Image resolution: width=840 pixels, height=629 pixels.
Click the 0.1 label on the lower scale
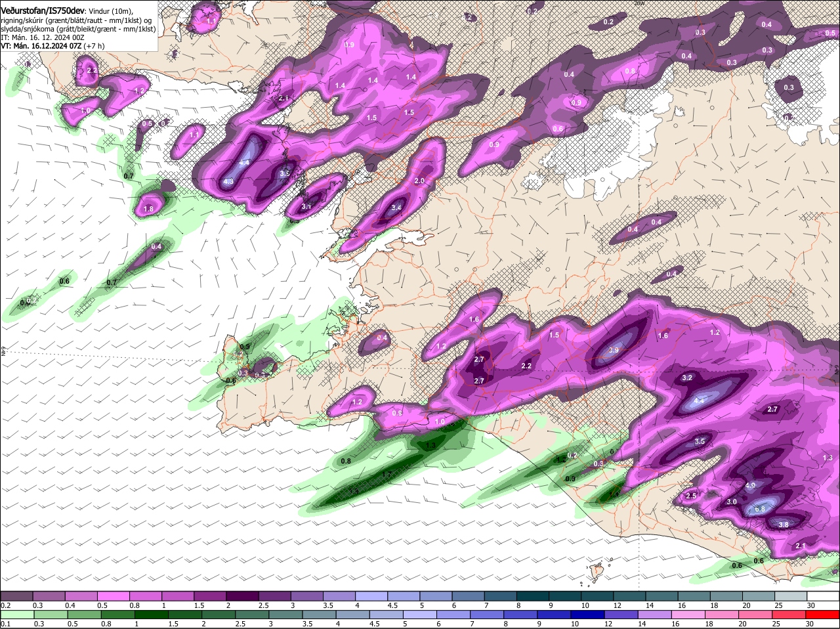point(5,624)
